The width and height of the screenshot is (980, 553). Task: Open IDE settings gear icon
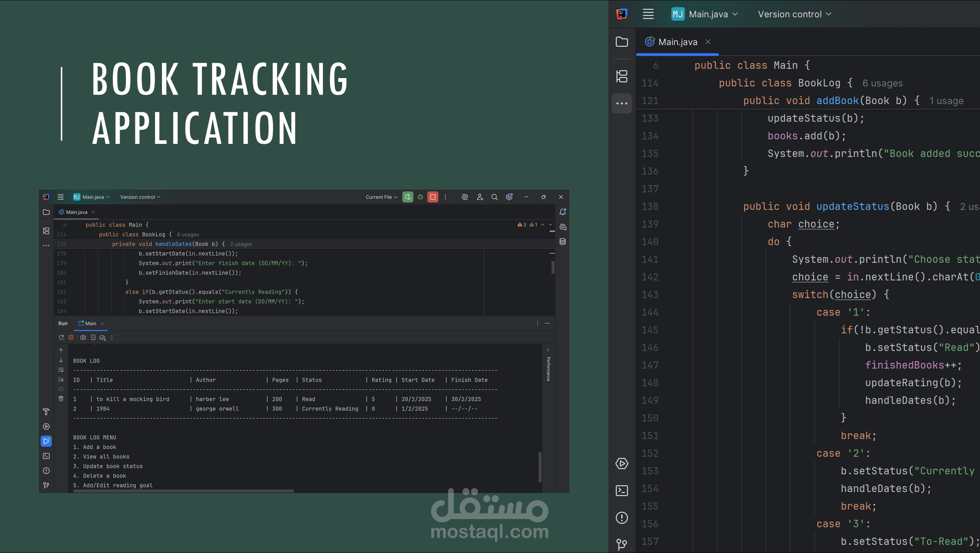point(509,197)
